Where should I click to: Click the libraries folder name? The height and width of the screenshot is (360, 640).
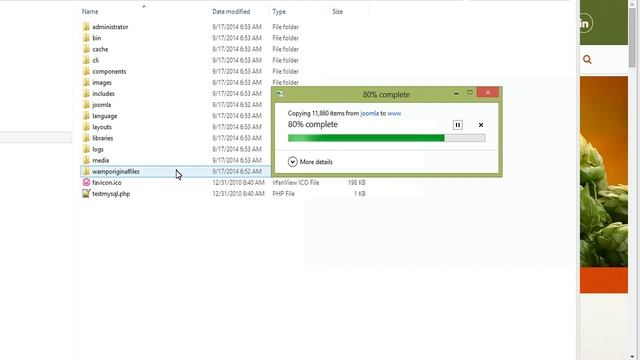point(102,138)
